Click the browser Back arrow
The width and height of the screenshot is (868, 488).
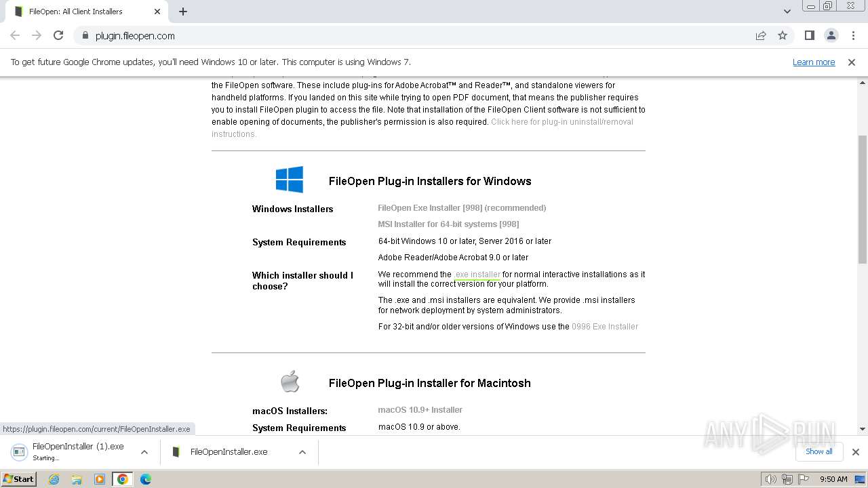tap(15, 36)
